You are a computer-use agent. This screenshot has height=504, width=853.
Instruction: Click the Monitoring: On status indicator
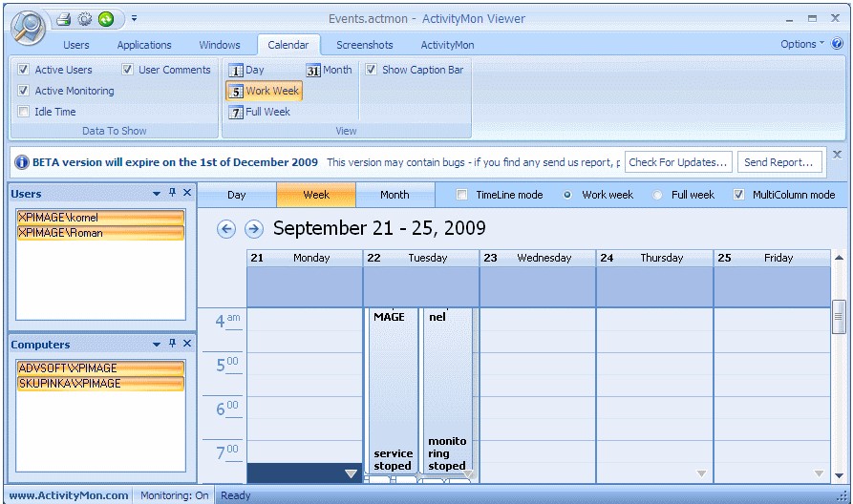point(174,495)
